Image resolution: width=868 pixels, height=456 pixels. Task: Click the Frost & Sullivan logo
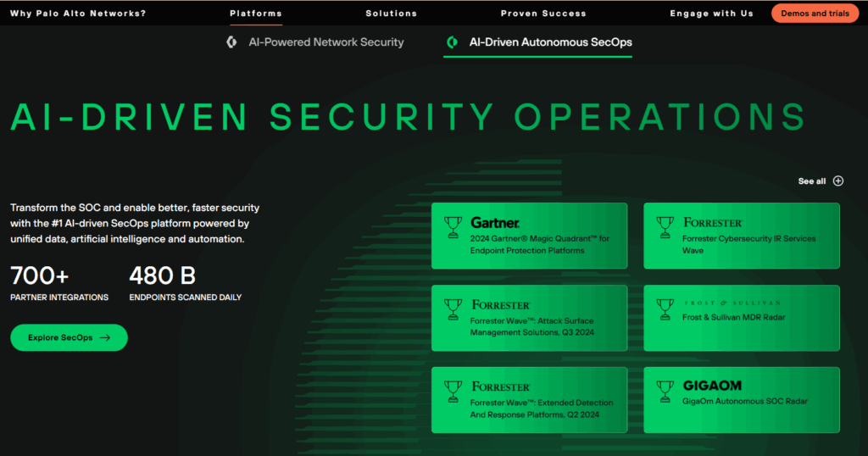pyautogui.click(x=732, y=303)
